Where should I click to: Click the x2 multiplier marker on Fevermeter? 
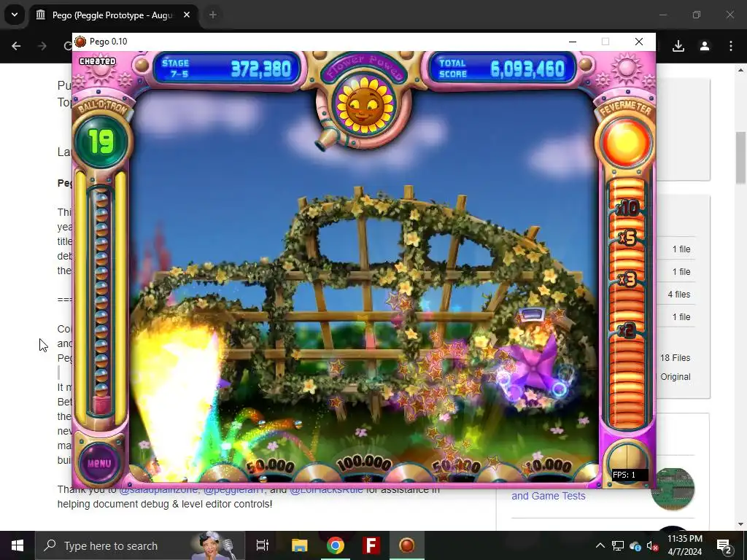pos(627,330)
